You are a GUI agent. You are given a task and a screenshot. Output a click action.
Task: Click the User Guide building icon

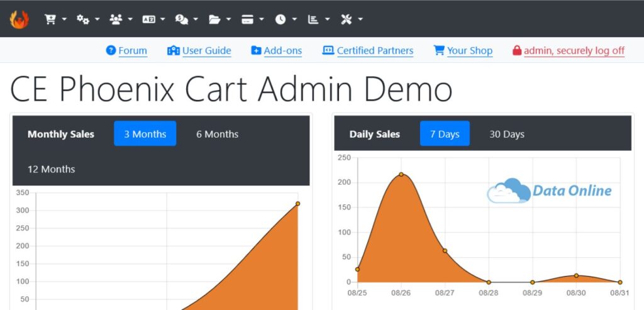point(174,50)
